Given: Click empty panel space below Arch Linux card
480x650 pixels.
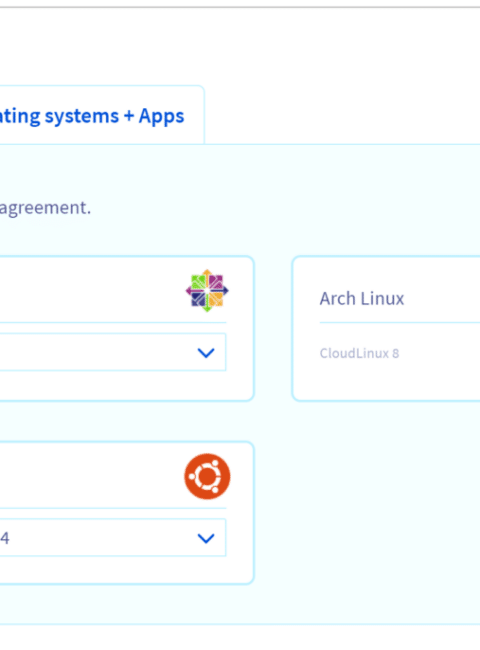Looking at the screenshot, I should point(385,510).
